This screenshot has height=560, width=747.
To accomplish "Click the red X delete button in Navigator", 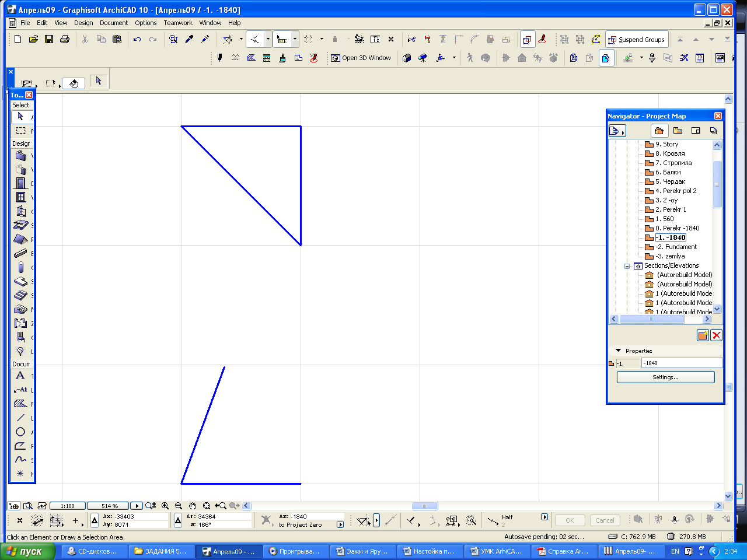I will (716, 335).
